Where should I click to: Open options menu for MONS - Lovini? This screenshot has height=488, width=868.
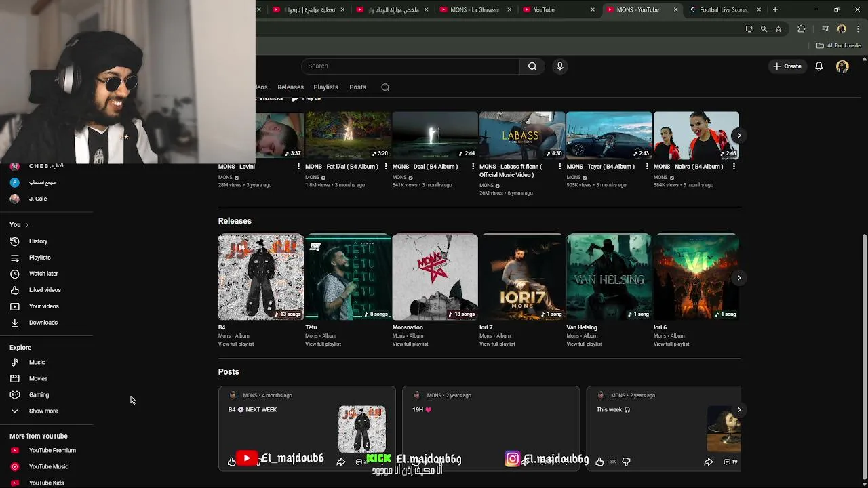coord(298,167)
